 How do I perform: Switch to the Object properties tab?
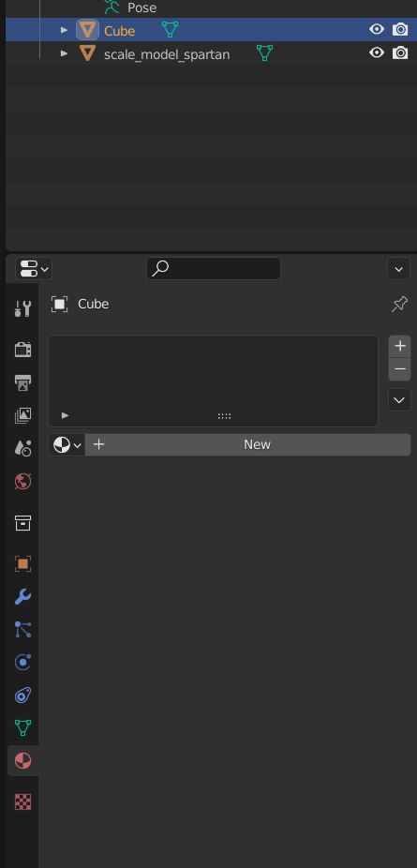pyautogui.click(x=22, y=564)
